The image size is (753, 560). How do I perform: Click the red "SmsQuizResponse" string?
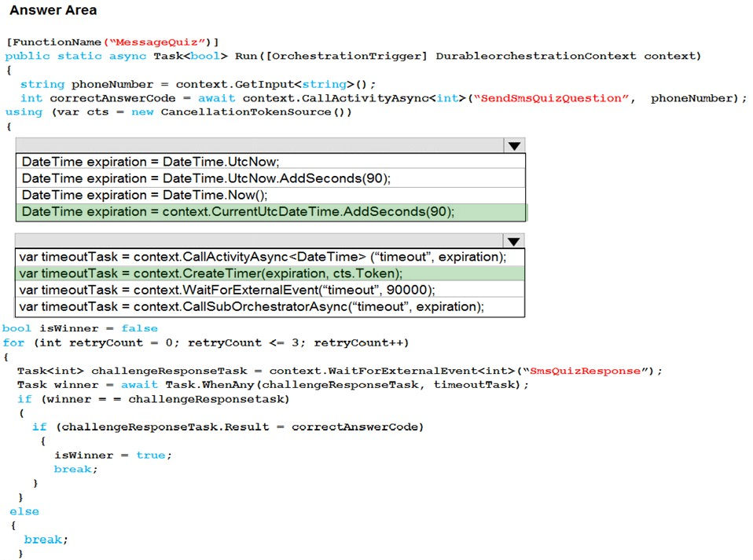click(585, 371)
